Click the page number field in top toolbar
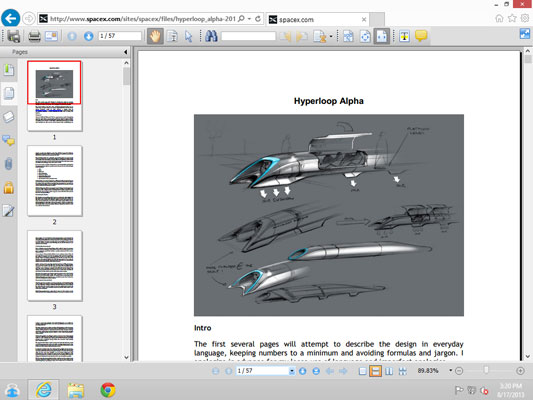The width and height of the screenshot is (533, 400). click(x=119, y=36)
